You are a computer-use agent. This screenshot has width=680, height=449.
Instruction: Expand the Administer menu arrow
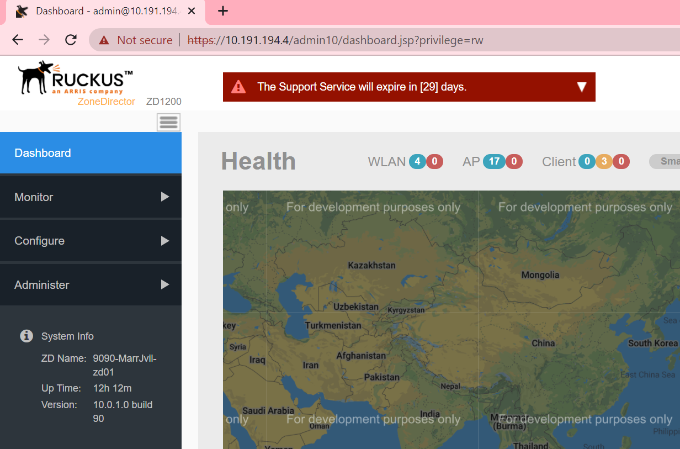[165, 285]
